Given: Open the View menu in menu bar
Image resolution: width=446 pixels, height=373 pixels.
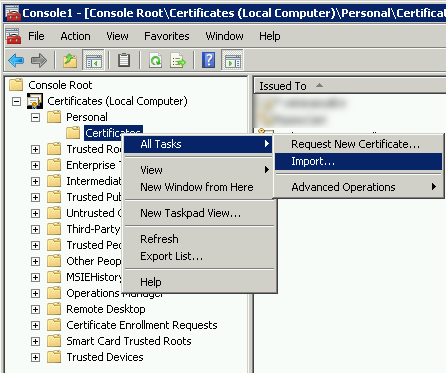Looking at the screenshot, I should pyautogui.click(x=117, y=36).
